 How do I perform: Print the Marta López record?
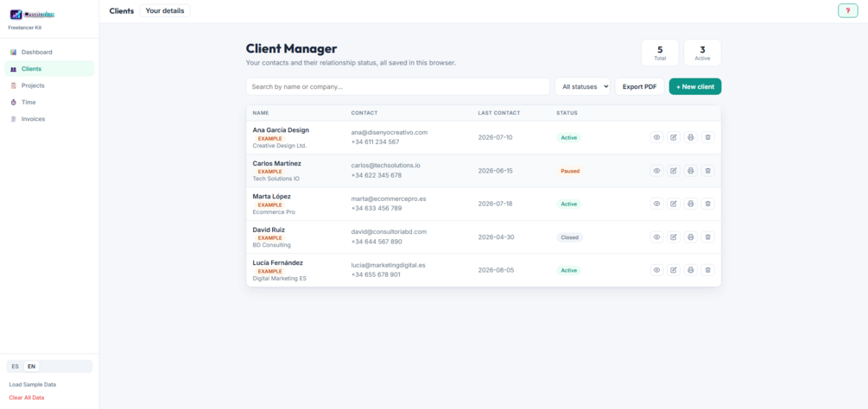[x=690, y=204]
